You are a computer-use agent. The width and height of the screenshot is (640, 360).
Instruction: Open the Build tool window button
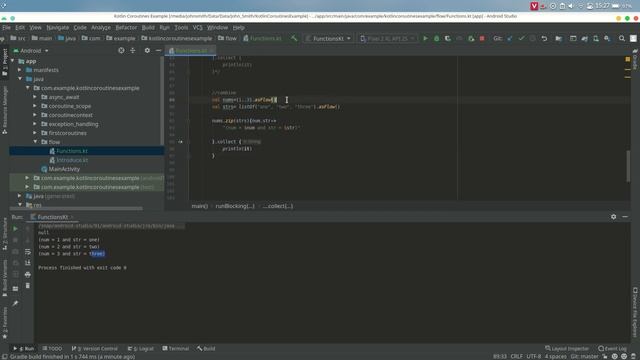(x=206, y=348)
